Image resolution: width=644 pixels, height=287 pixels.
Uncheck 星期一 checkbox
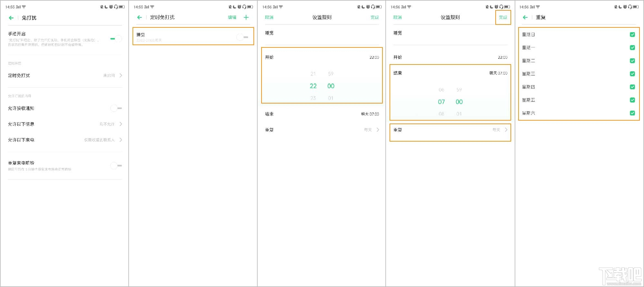(x=632, y=47)
